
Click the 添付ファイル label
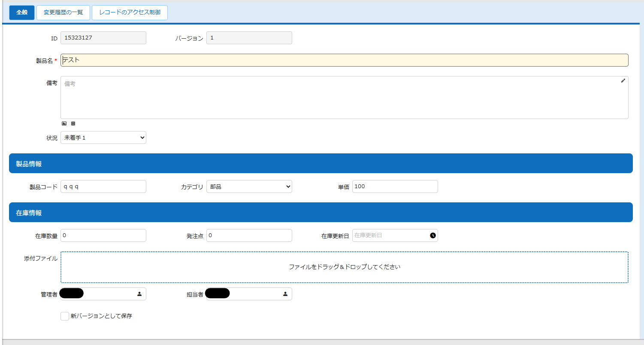(x=41, y=259)
